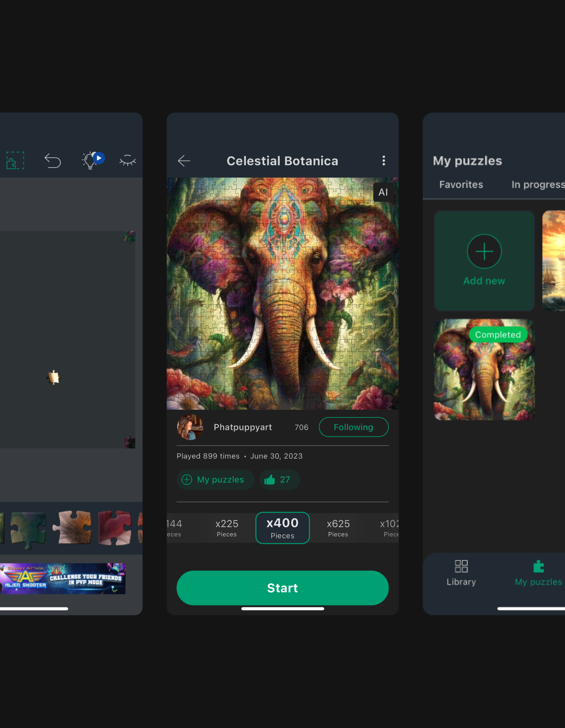The image size is (565, 728).
Task: Like the puzzle with thumbs-up 27
Action: point(279,480)
